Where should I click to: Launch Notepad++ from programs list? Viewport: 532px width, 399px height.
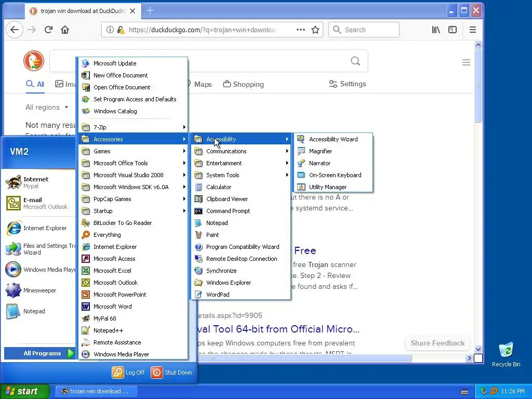tap(133, 330)
